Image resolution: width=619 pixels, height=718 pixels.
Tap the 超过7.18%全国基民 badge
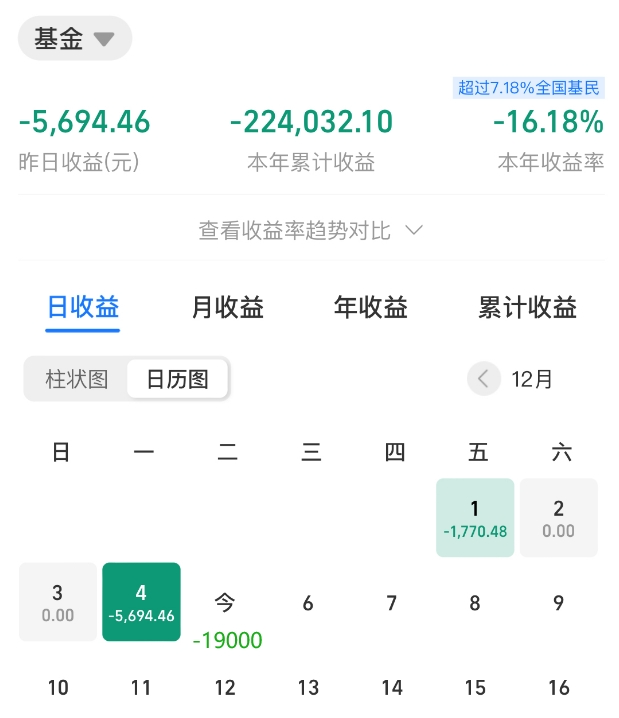coord(529,87)
